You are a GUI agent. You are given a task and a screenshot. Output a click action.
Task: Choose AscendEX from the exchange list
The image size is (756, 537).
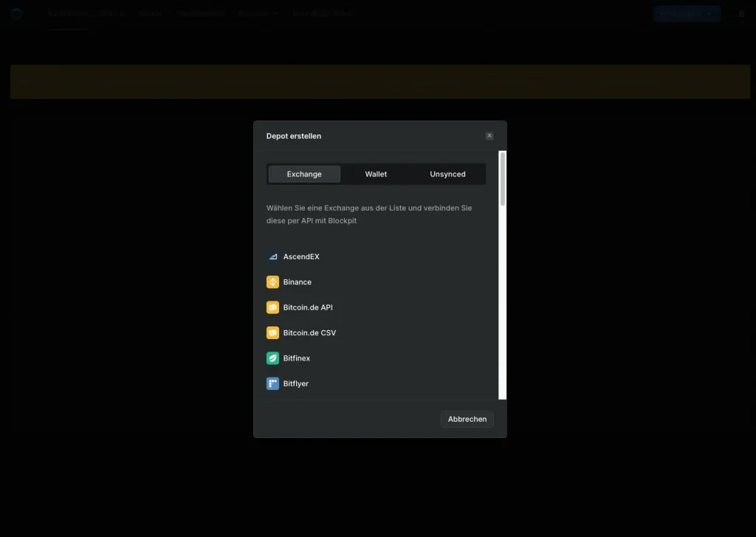tap(301, 257)
